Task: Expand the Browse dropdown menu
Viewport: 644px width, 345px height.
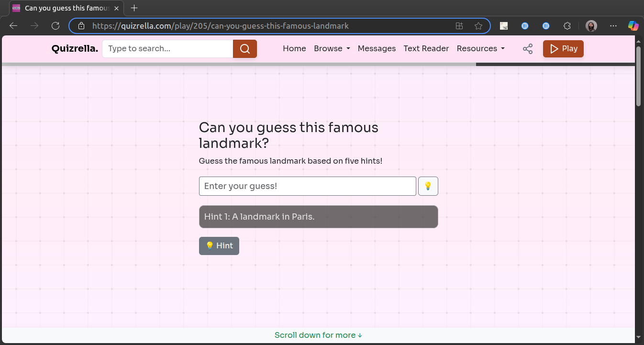Action: (332, 48)
